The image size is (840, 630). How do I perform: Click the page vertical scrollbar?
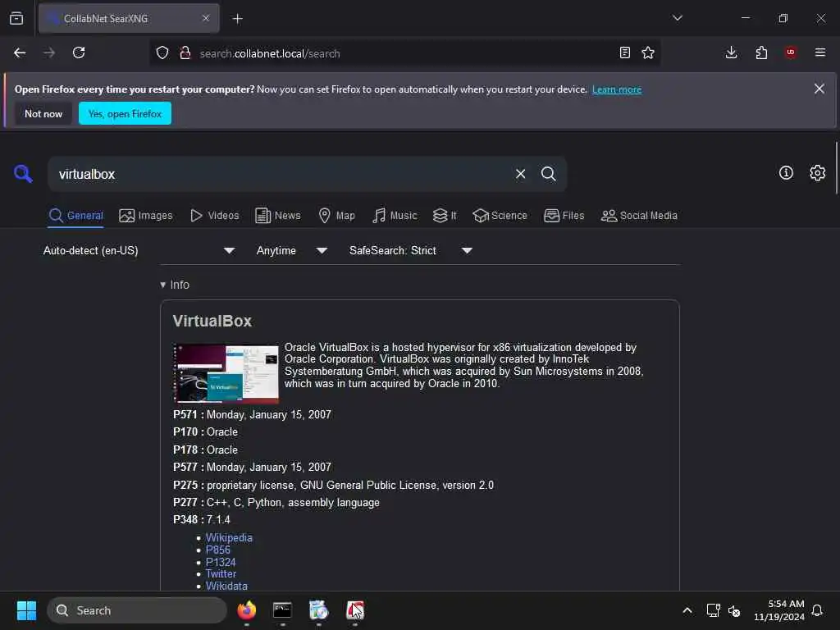tap(836, 169)
